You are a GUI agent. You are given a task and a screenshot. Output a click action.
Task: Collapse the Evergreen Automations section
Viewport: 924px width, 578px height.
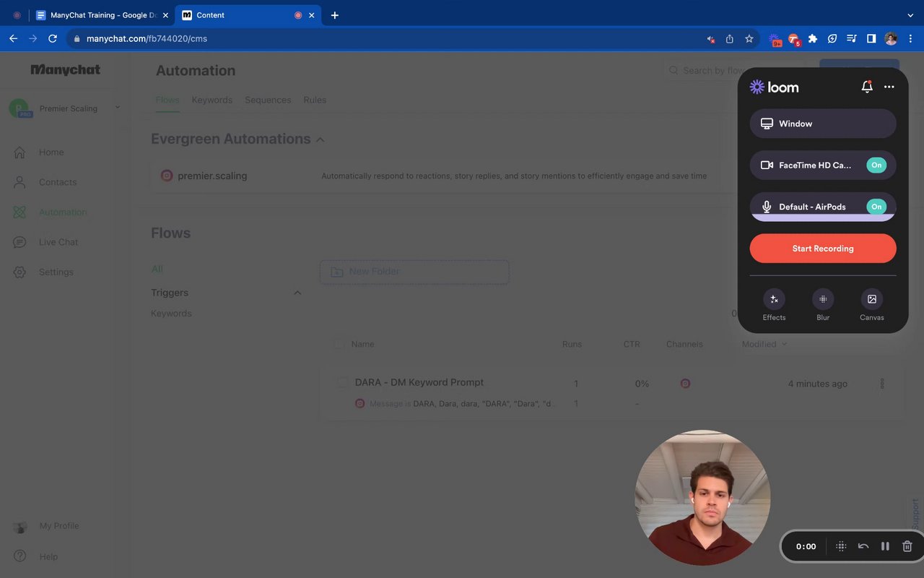[321, 139]
